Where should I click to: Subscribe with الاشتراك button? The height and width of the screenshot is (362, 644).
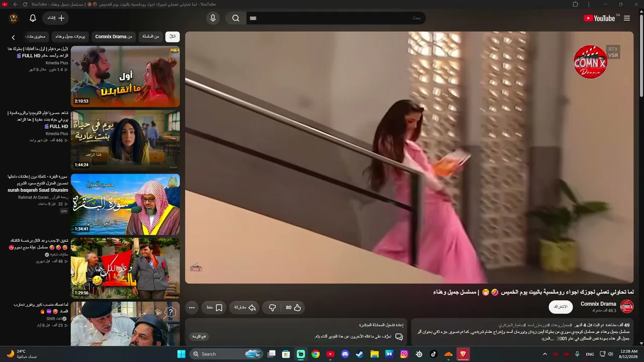coord(560,307)
